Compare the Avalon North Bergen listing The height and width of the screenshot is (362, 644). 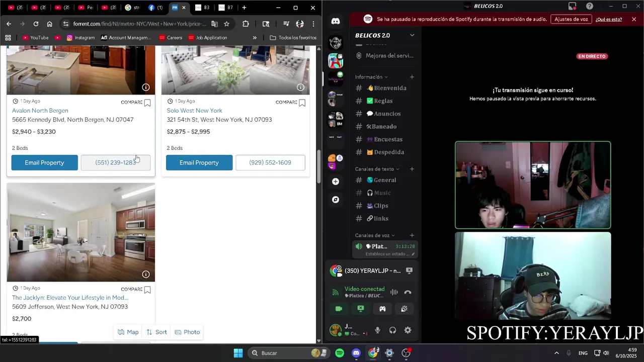tap(132, 102)
